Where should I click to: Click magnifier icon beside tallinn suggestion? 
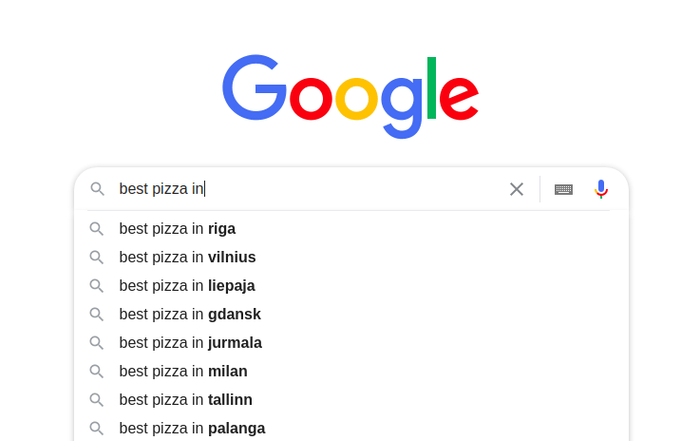(x=96, y=400)
